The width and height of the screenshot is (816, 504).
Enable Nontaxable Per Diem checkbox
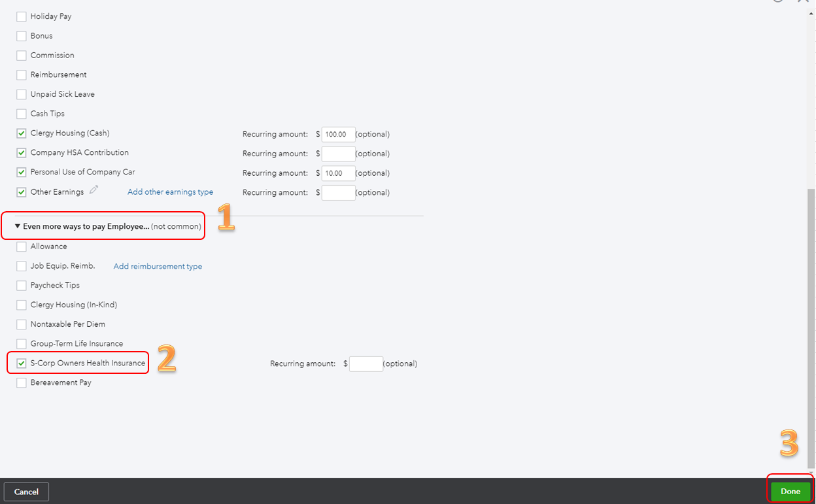[22, 324]
